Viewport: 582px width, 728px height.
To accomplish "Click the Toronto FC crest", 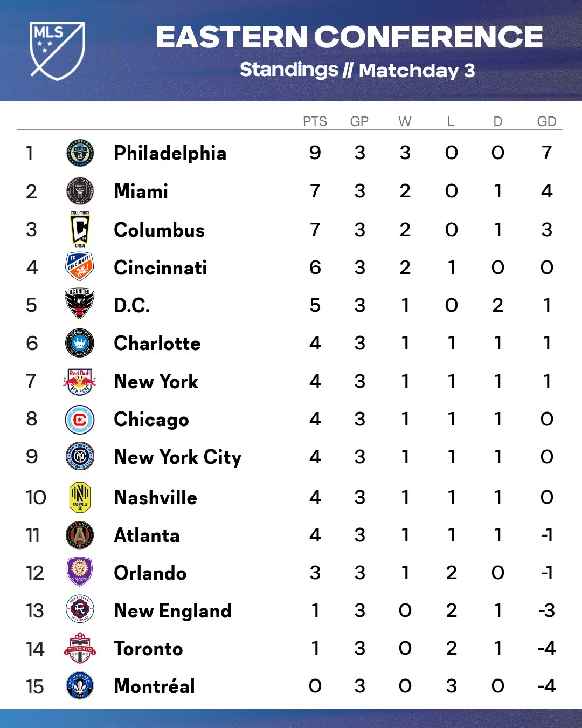I will [80, 648].
